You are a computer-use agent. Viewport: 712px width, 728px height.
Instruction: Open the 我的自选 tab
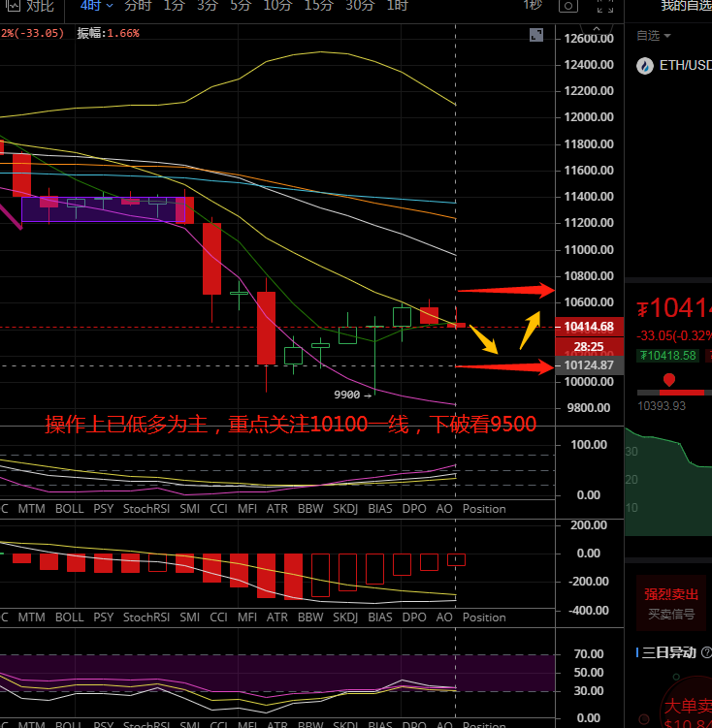coord(686,6)
